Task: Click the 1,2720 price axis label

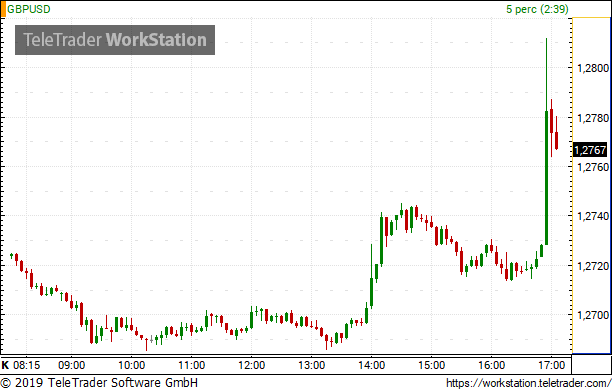Action: 593,266
